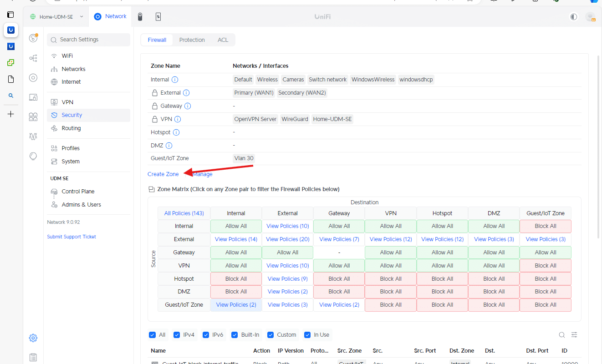Viewport: 602px width, 364px height.
Task: Toggle the Built-In filter checkbox
Action: (x=235, y=335)
